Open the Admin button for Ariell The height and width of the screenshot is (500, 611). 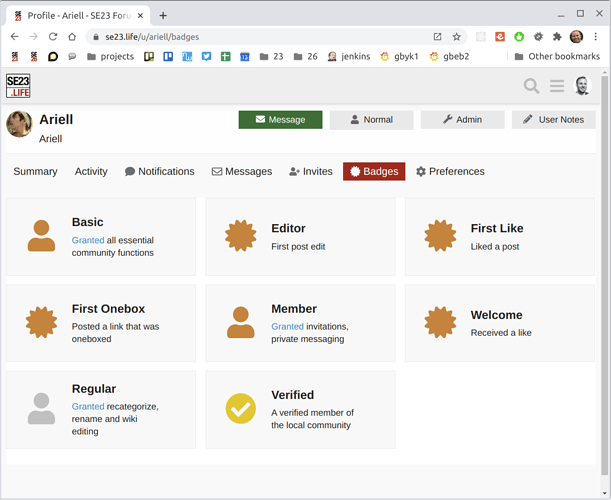pos(462,120)
